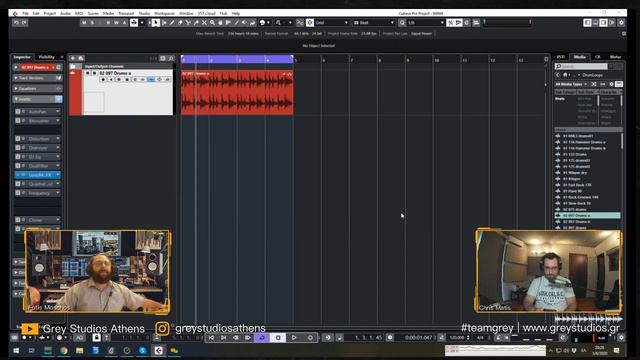Switch to the Visibility tab
This screenshot has width=640, height=360.
(46, 57)
